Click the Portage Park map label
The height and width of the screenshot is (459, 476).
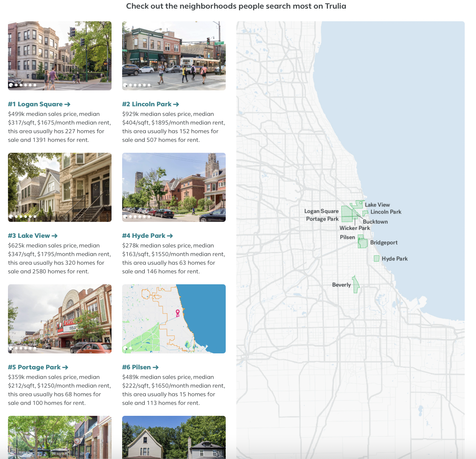(x=322, y=219)
